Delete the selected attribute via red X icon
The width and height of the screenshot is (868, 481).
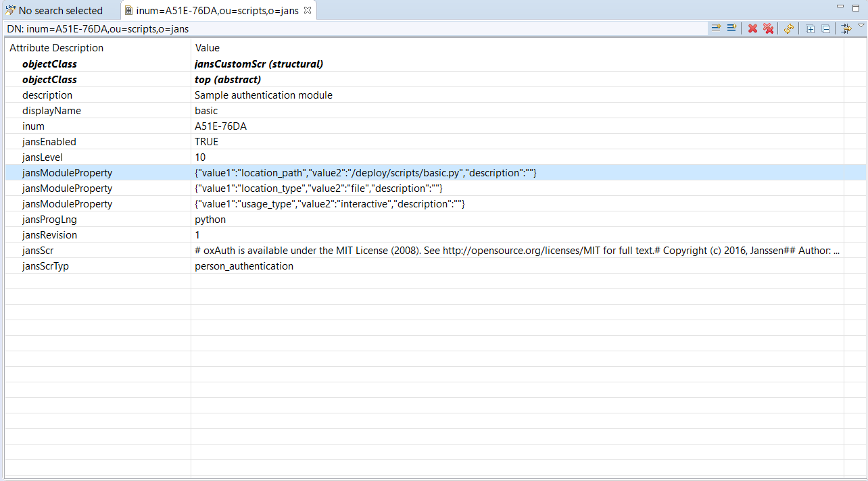[752, 28]
